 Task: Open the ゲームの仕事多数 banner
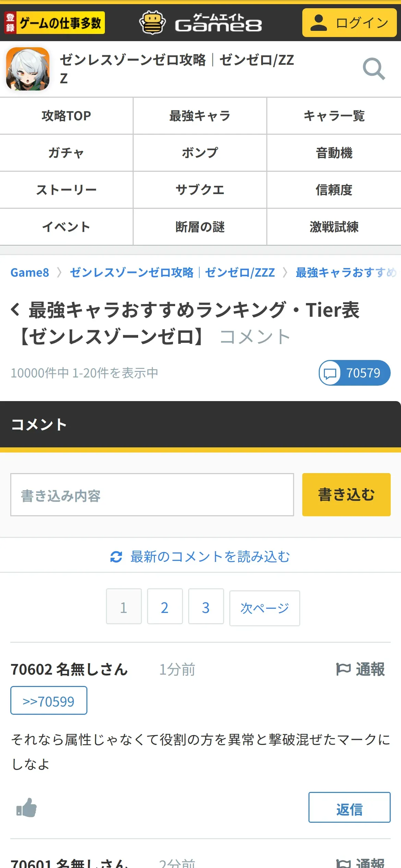pos(54,23)
